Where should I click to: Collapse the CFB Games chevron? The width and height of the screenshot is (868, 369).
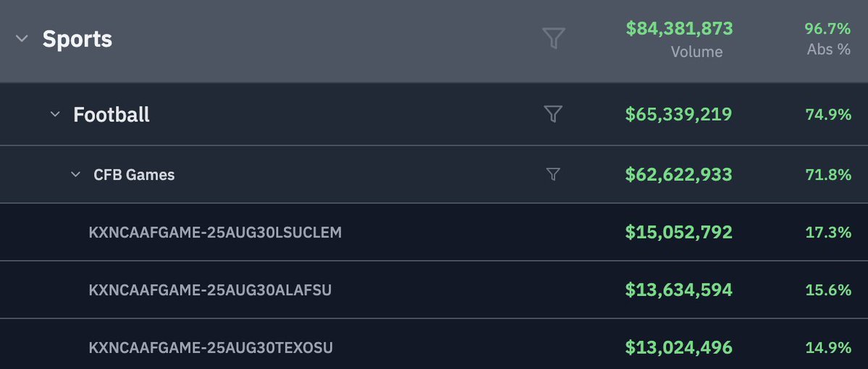(x=76, y=175)
